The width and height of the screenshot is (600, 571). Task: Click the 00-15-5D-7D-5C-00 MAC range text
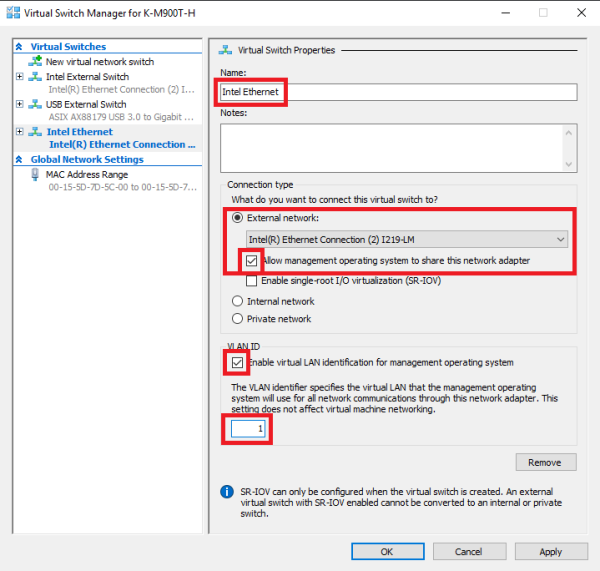pos(122,187)
